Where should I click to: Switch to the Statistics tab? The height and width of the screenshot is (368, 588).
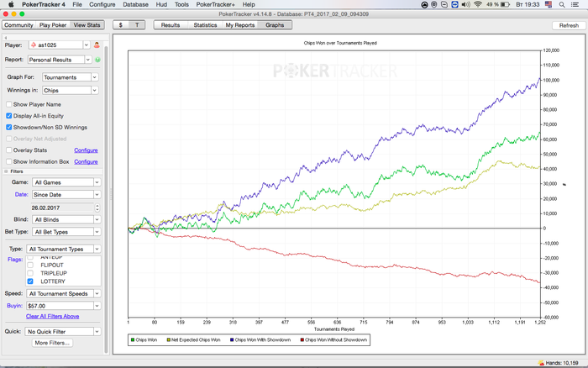coord(205,25)
